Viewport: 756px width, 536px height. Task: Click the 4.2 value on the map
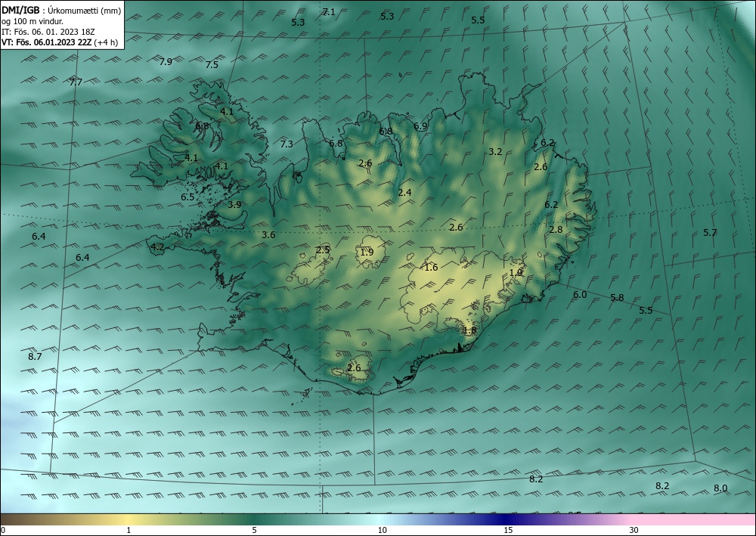point(158,247)
